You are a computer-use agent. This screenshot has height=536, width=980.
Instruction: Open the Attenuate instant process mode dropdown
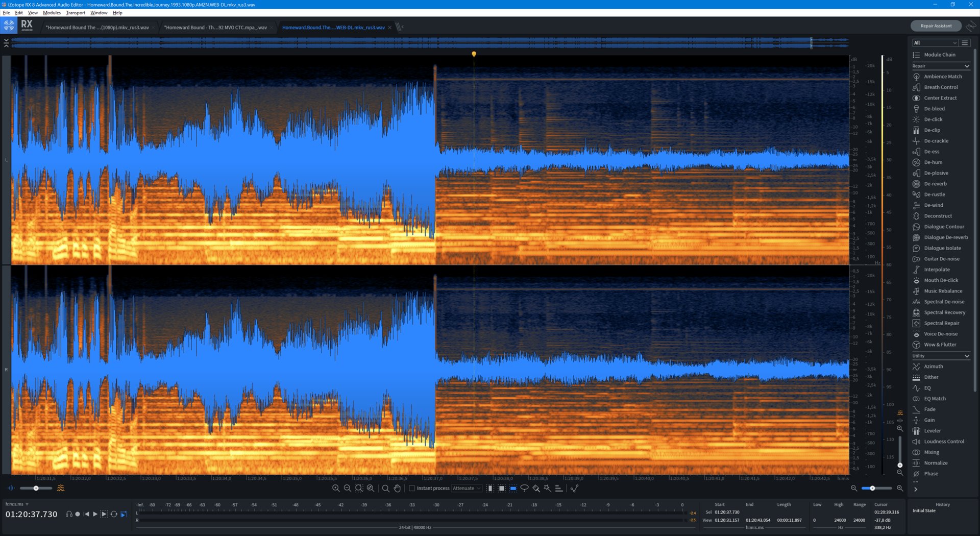click(x=467, y=489)
